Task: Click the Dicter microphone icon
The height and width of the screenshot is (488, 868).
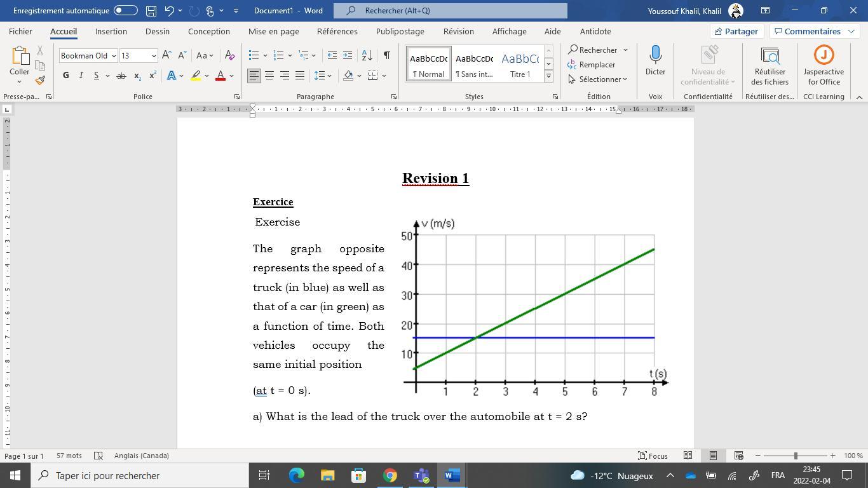Action: click(x=655, y=55)
